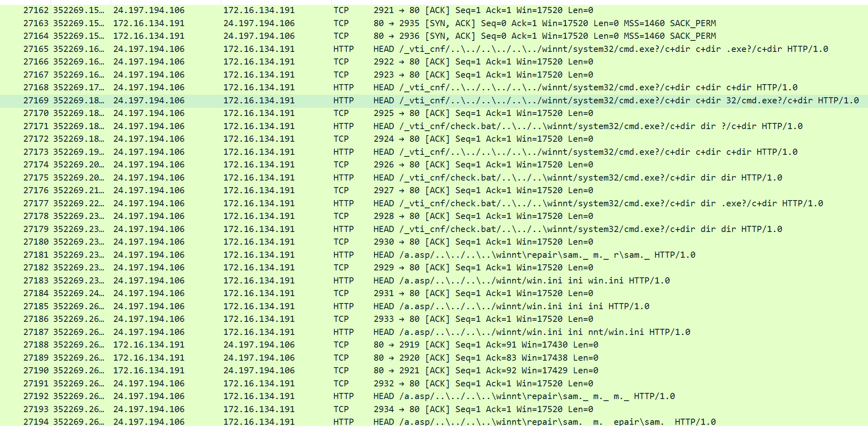Select HTTP packet number 27168
The width and height of the screenshot is (868, 426).
(x=434, y=87)
